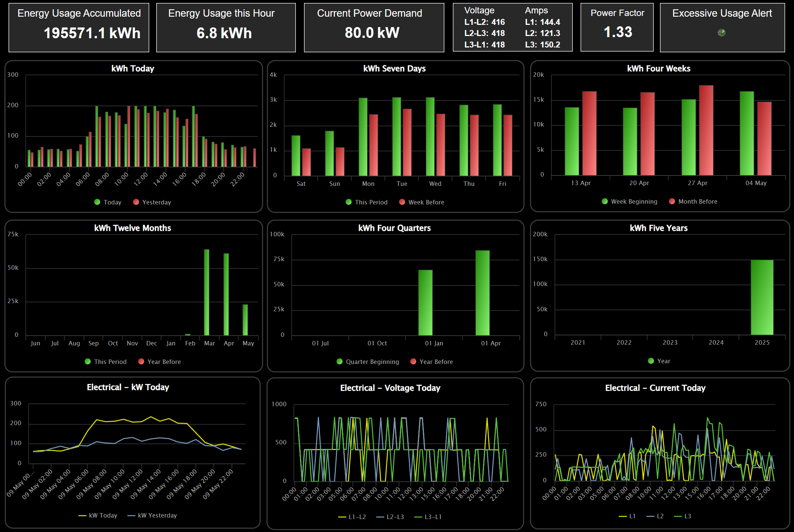Viewport: 794px width, 532px height.
Task: Click the 6.8 kWh this hour value
Action: 224,33
